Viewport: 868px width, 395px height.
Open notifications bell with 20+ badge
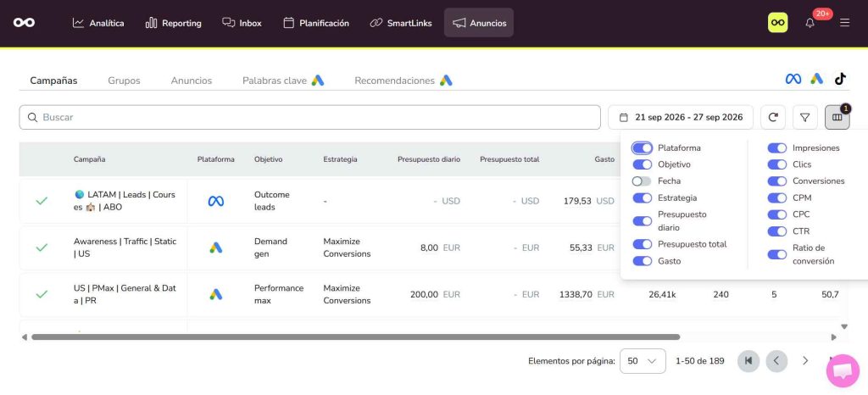810,23
